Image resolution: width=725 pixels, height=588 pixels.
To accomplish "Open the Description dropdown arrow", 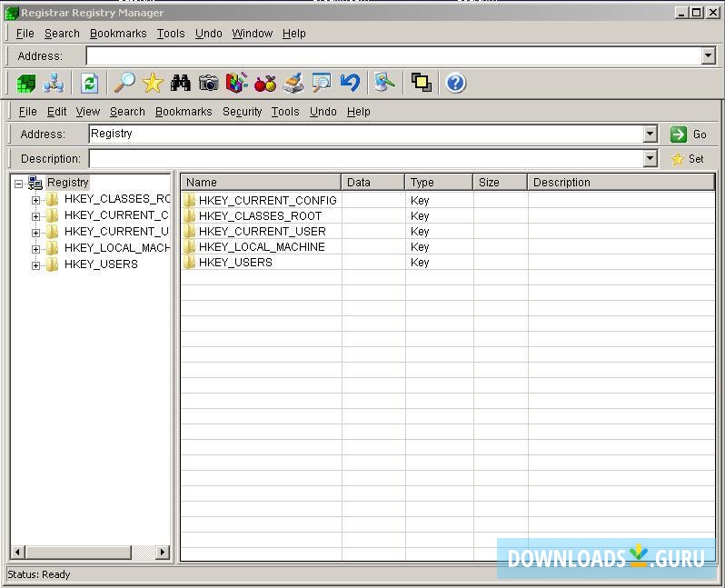I will pyautogui.click(x=651, y=159).
